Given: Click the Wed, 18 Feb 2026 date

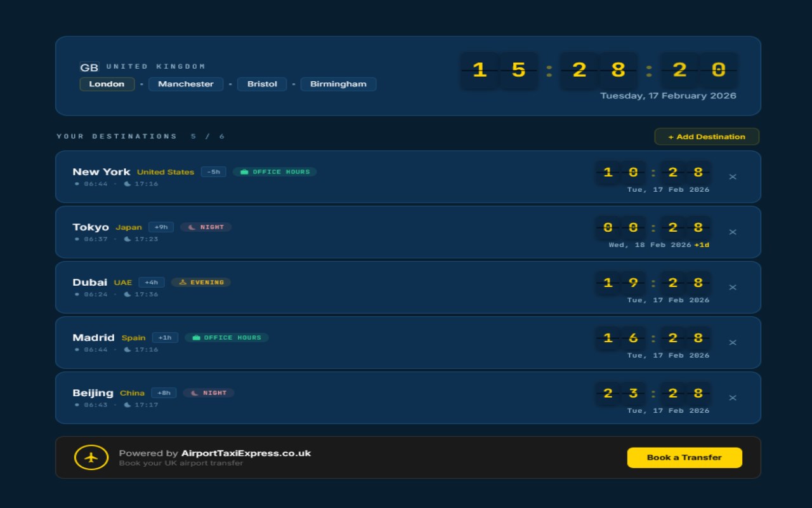Looking at the screenshot, I should tap(650, 244).
